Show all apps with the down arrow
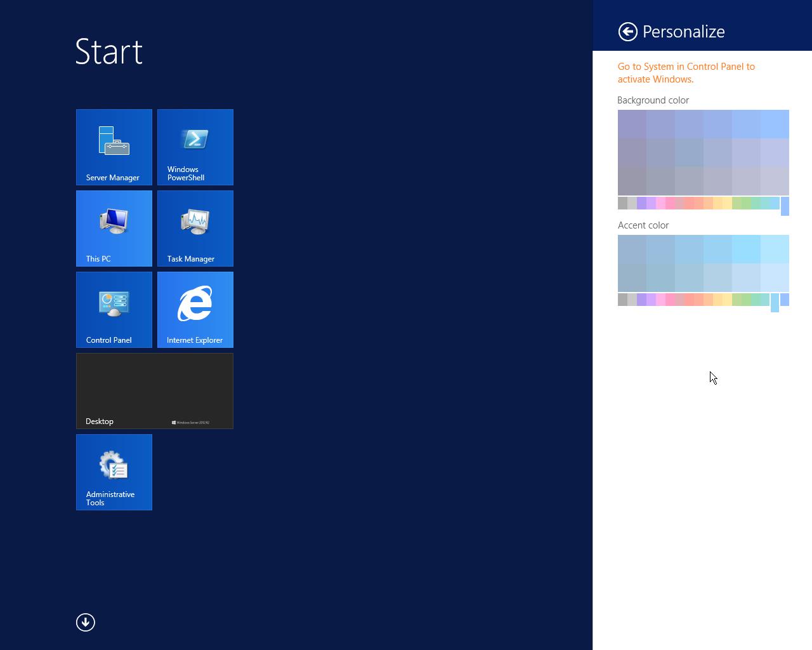 pyautogui.click(x=86, y=622)
